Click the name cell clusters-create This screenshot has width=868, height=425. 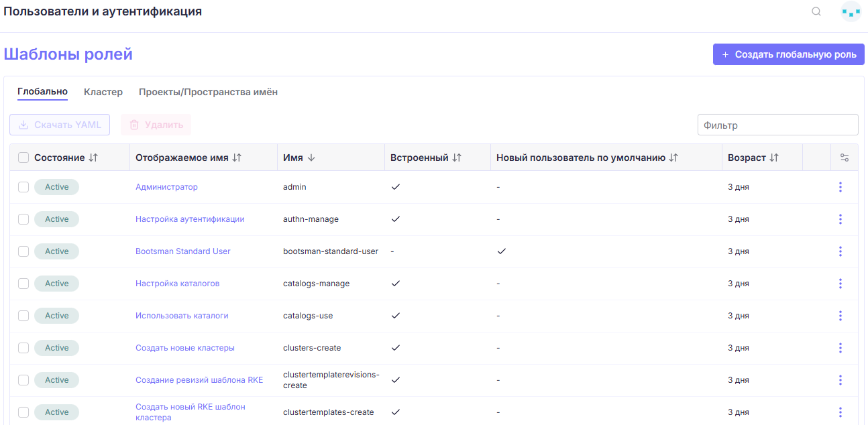pos(312,348)
